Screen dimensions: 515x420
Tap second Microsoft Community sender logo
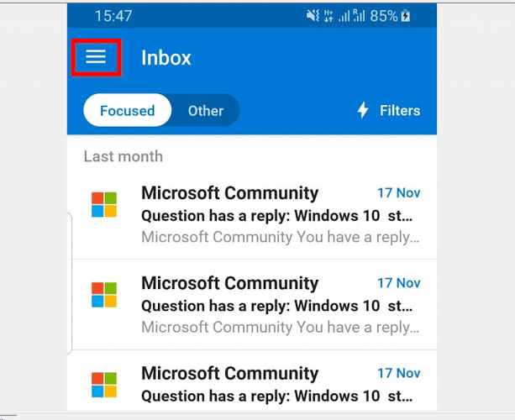point(104,295)
